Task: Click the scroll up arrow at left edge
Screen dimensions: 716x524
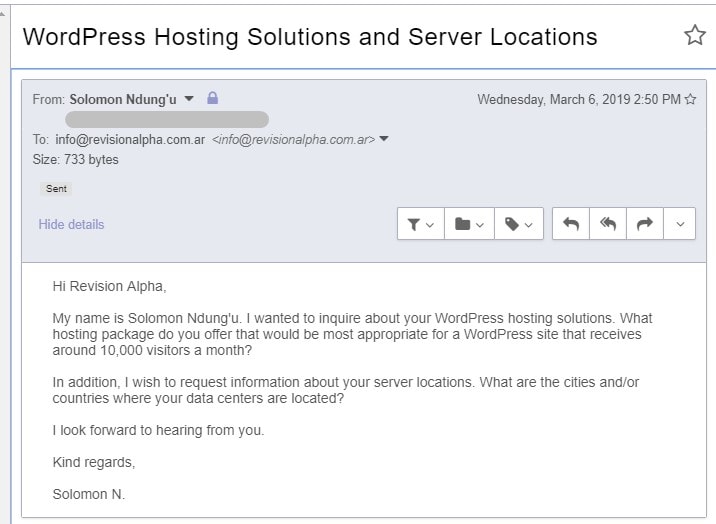Action: (x=3, y=14)
